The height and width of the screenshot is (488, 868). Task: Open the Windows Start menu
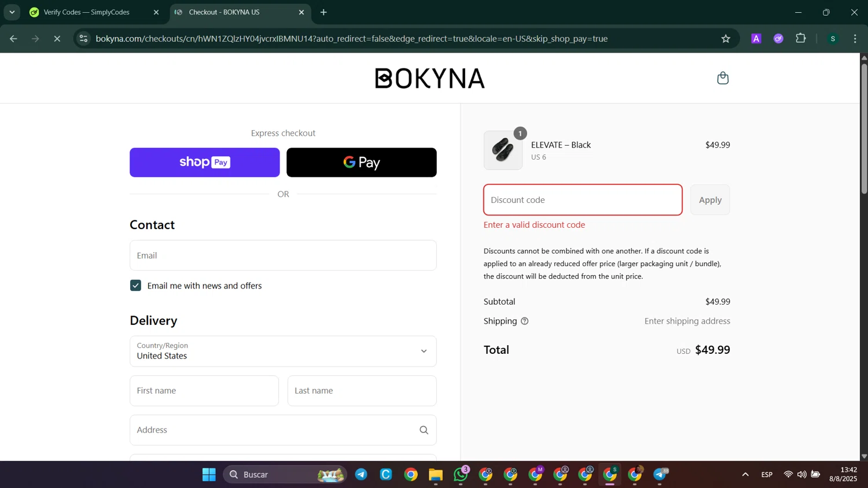[209, 475]
